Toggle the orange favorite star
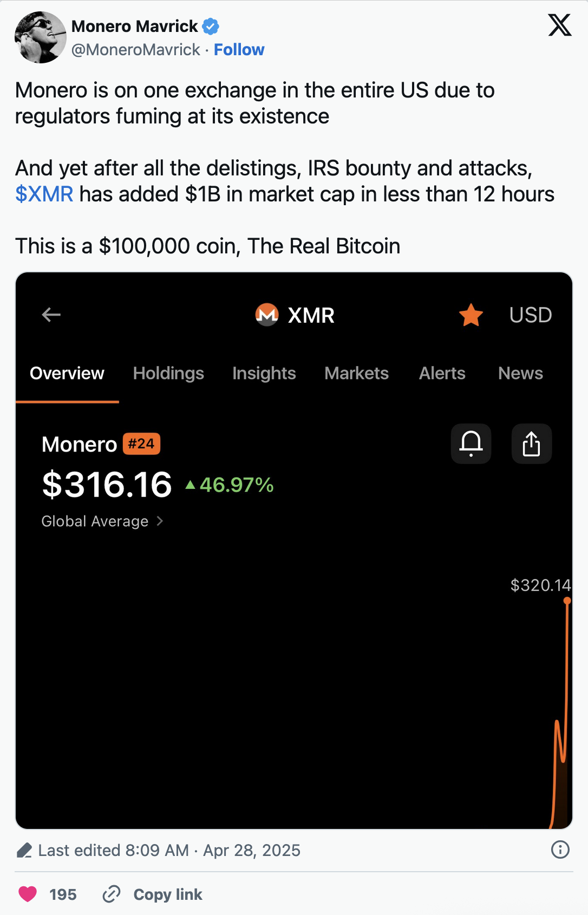 [x=471, y=315]
